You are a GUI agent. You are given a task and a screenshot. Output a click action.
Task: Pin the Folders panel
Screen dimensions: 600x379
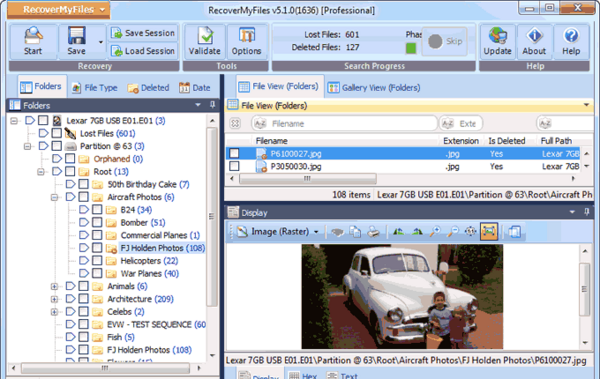[x=212, y=105]
